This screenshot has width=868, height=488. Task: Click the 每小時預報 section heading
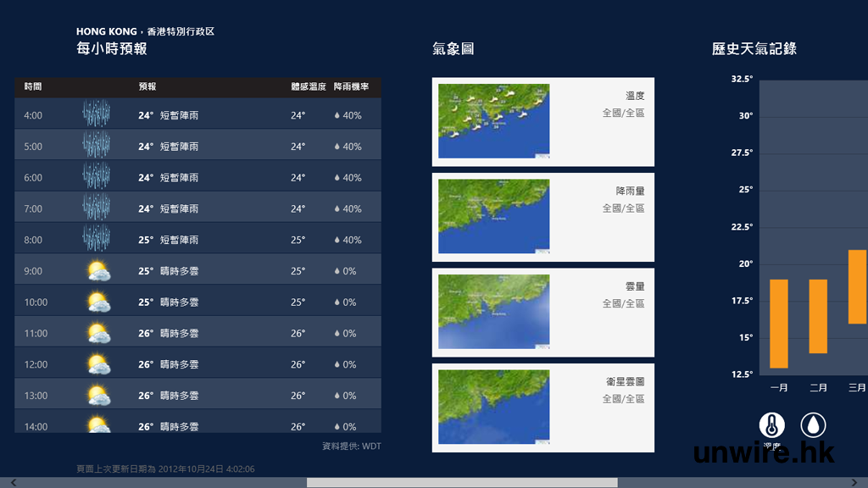(112, 49)
